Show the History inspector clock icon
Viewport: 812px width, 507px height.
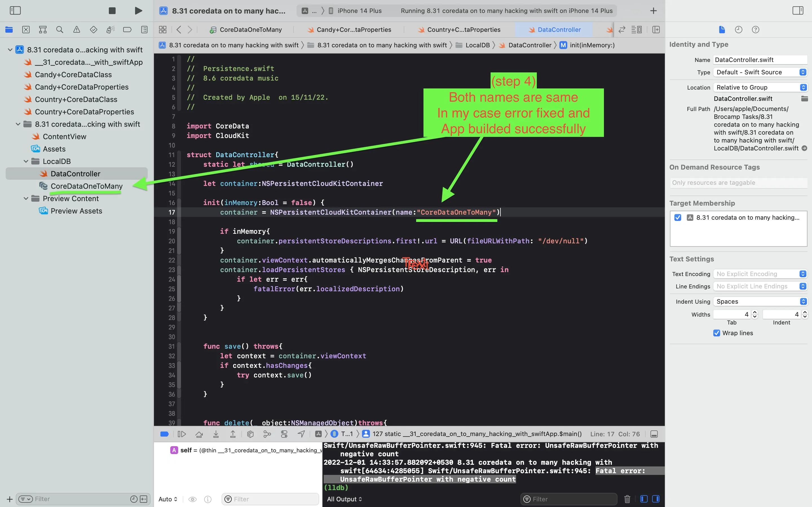(738, 30)
